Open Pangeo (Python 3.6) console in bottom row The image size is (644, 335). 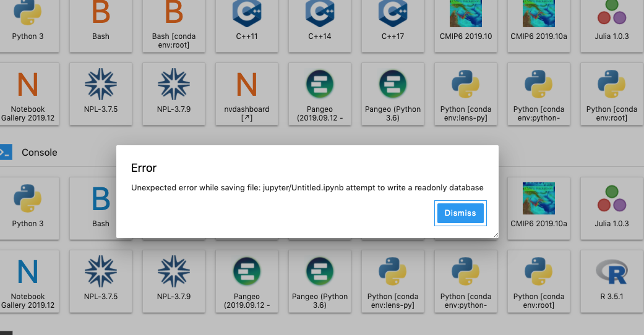pos(320,282)
